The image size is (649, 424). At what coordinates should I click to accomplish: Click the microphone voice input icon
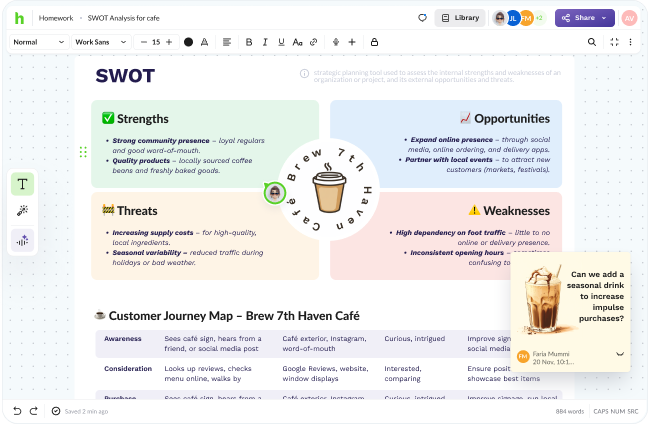click(336, 42)
